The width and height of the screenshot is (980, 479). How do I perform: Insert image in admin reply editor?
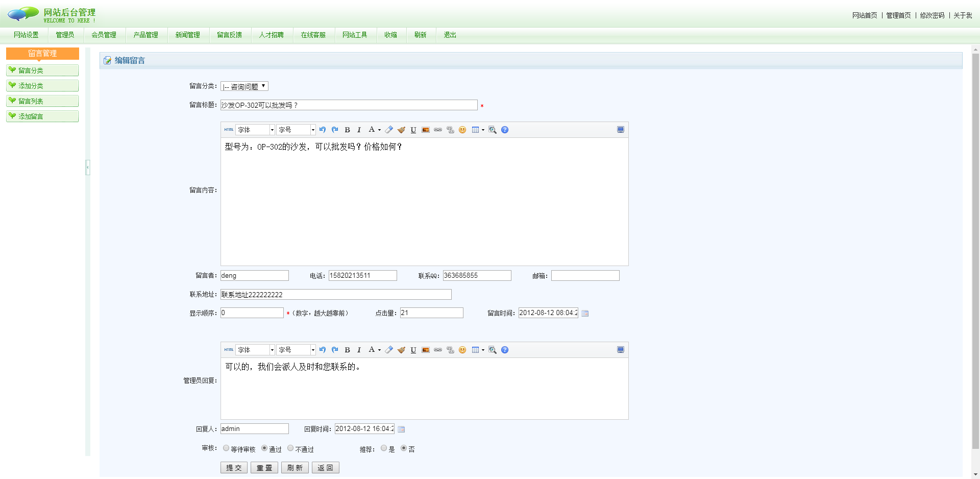[426, 350]
